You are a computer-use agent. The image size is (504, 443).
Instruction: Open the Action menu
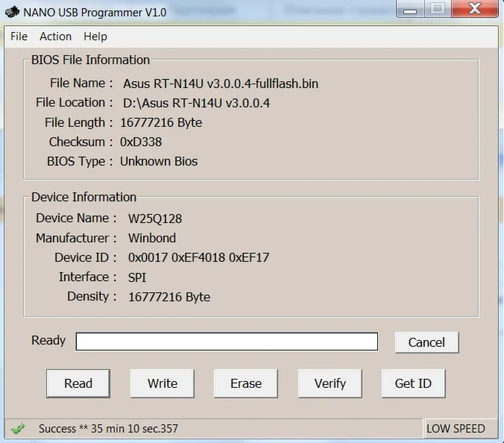pos(55,37)
